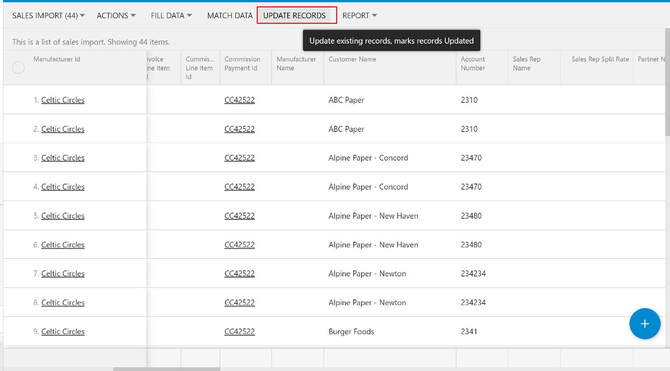The width and height of the screenshot is (670, 371).
Task: Select Alpine Paper - Newton in row 8
Action: (367, 303)
